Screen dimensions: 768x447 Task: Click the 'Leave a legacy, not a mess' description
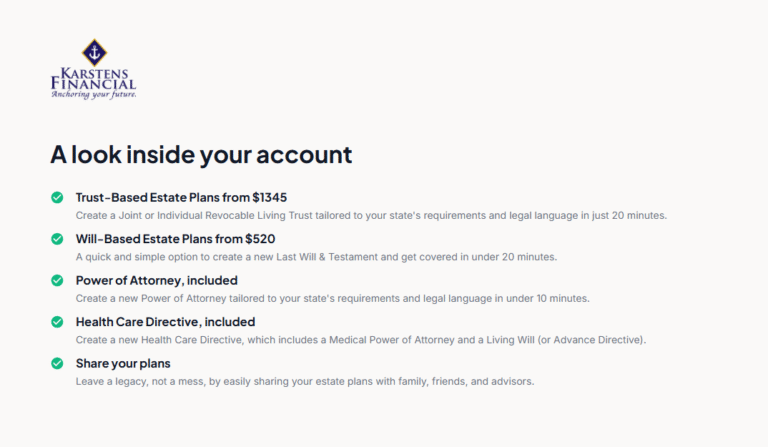pos(305,381)
